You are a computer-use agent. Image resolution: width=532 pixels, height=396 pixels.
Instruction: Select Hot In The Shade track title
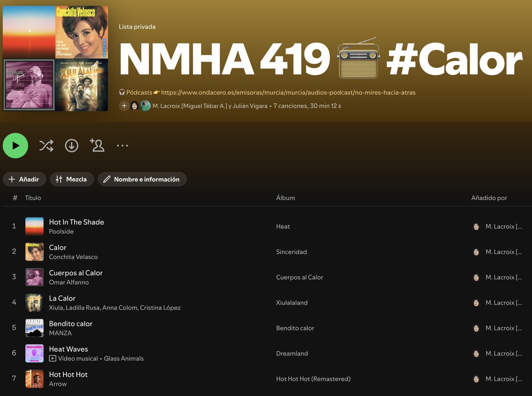(x=76, y=222)
